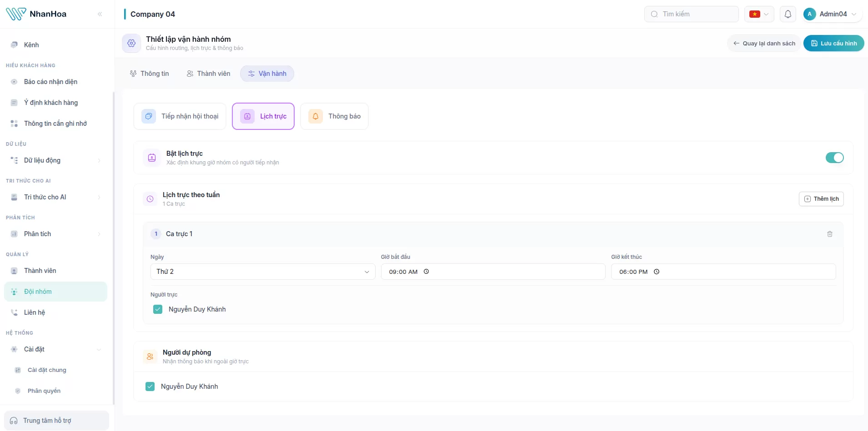The width and height of the screenshot is (868, 431).
Task: Click the Giờ bắt đầu time field
Action: click(493, 272)
